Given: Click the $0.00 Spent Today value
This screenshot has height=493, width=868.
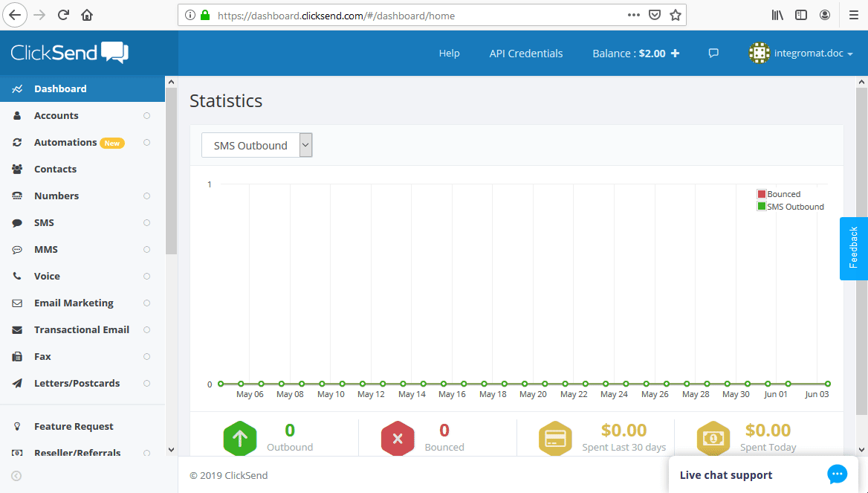Looking at the screenshot, I should click(768, 430).
